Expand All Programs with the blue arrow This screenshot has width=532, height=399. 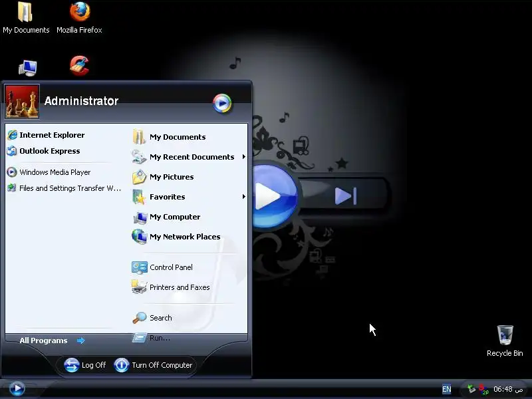[80, 340]
